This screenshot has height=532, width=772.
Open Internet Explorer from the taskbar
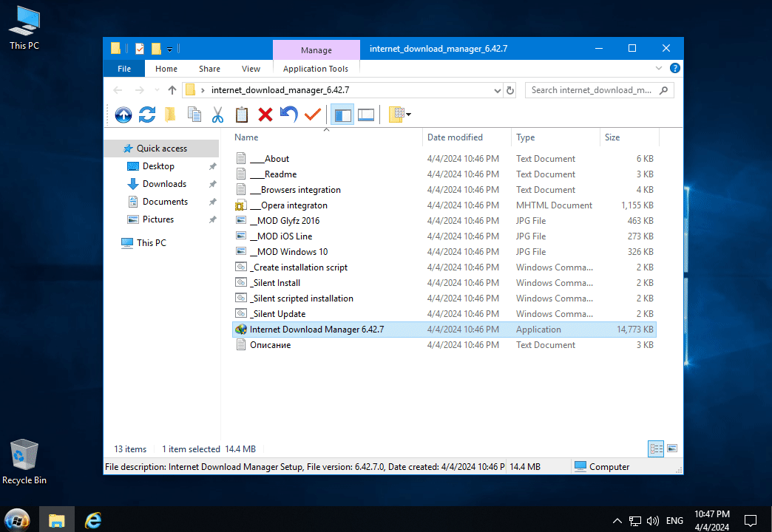pyautogui.click(x=92, y=519)
